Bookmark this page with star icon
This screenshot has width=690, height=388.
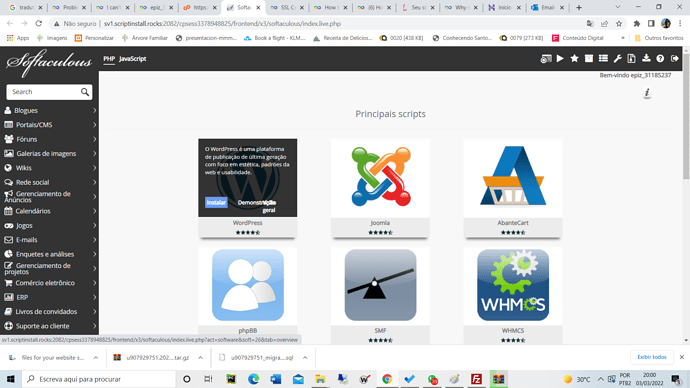pyautogui.click(x=619, y=24)
